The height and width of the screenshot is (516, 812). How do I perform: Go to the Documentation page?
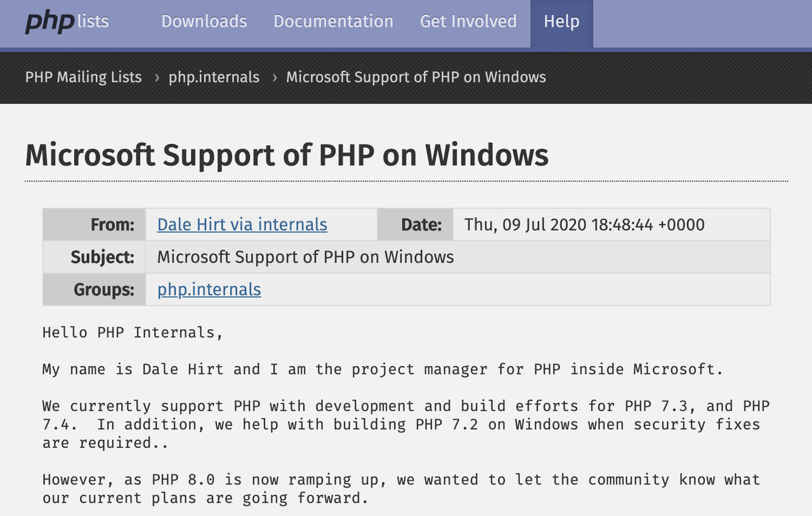[333, 22]
